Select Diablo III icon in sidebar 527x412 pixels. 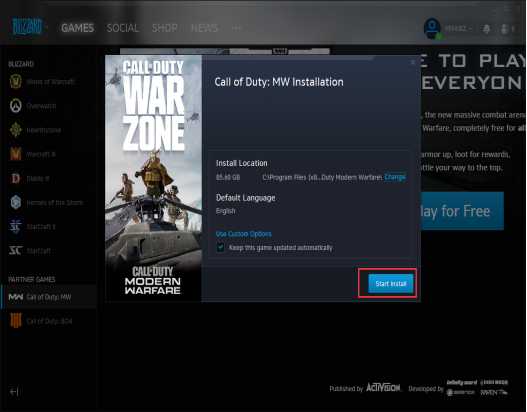pyautogui.click(x=15, y=178)
